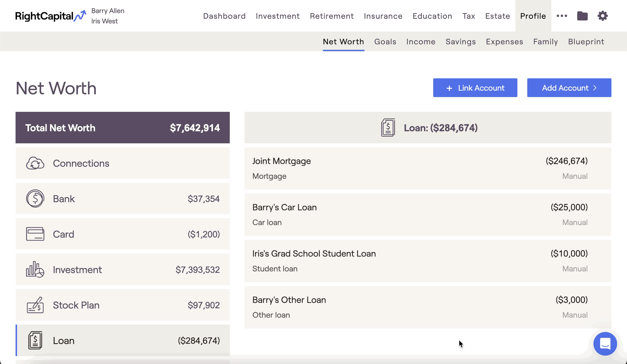Open Barry's Other Loan account
The height and width of the screenshot is (364, 627).
(x=428, y=307)
